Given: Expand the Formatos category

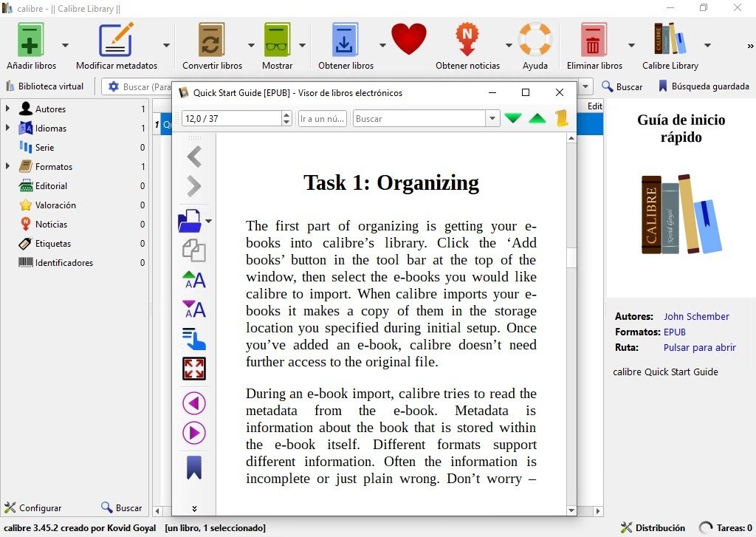Looking at the screenshot, I should (x=7, y=166).
